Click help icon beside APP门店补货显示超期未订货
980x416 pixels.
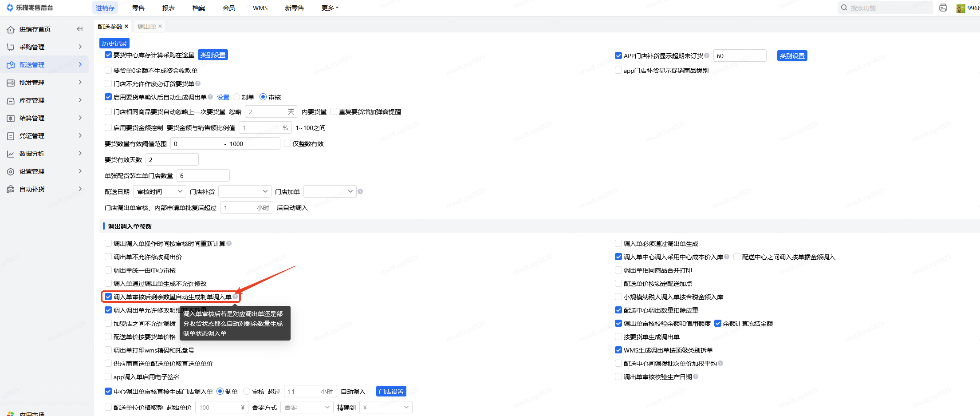click(x=707, y=55)
